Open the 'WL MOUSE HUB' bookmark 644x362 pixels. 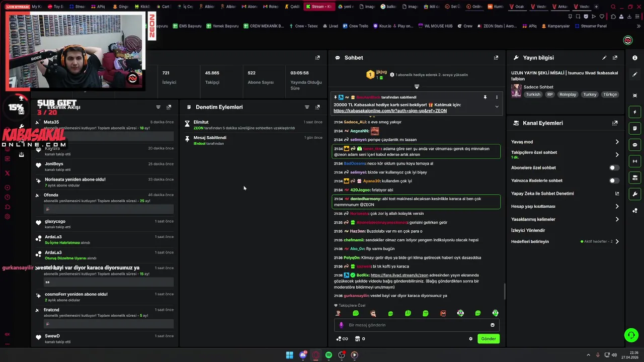435,26
